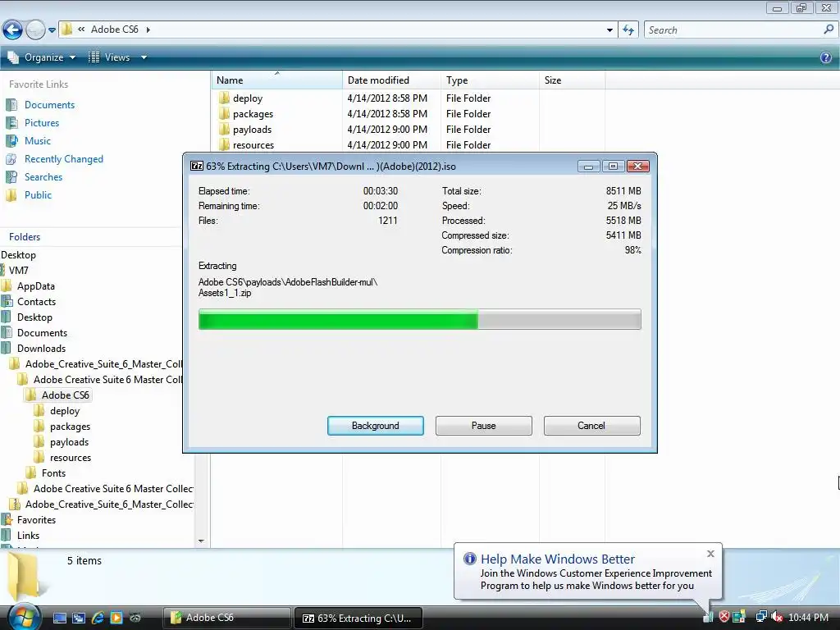Click Show Desktop quick launch icon

pos(60,618)
